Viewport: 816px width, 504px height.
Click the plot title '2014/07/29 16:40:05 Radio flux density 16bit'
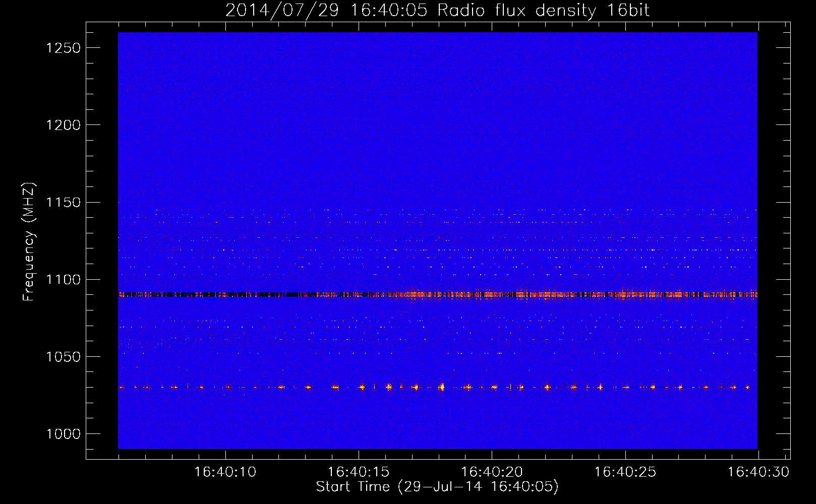[x=437, y=10]
